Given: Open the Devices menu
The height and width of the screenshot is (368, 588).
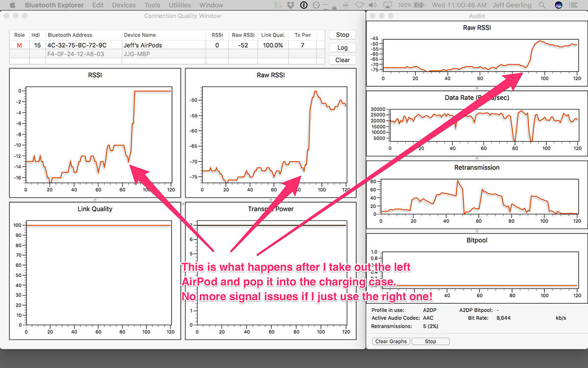Looking at the screenshot, I should pyautogui.click(x=123, y=5).
